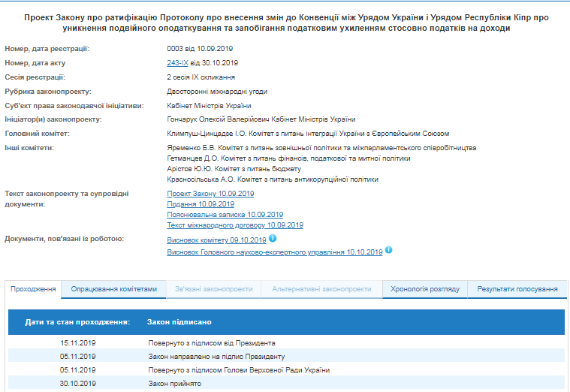Click the Зв'язані законопроекти tab

213,288
